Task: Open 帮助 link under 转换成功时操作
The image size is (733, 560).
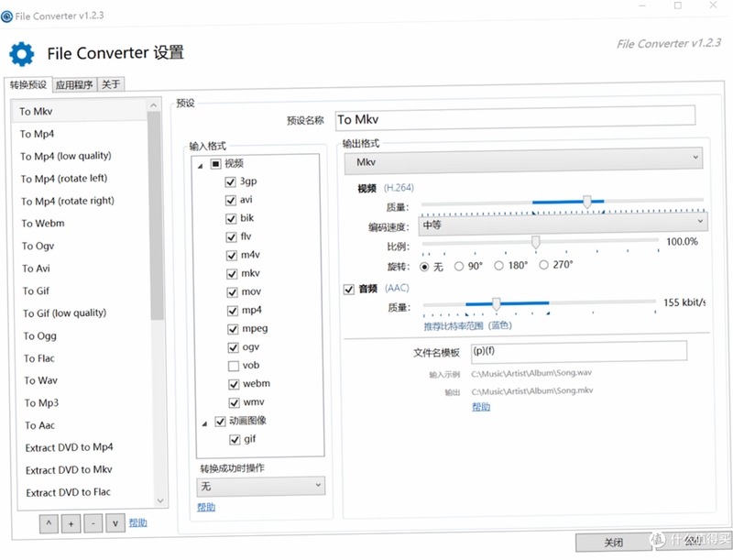Action: (206, 507)
